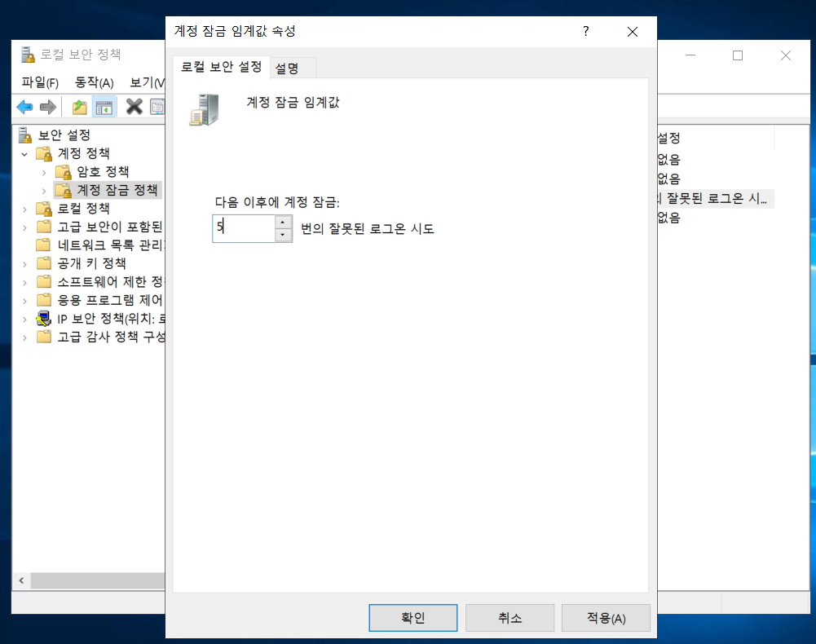Image resolution: width=816 pixels, height=644 pixels.
Task: Click the Forward arrow toolbar icon
Action: [x=48, y=108]
